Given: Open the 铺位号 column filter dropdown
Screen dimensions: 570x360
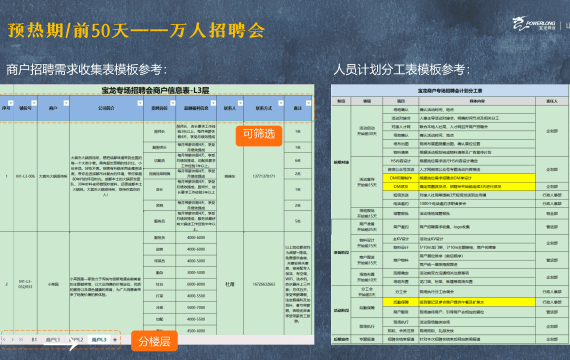Looking at the screenshot, I should coord(34,103).
